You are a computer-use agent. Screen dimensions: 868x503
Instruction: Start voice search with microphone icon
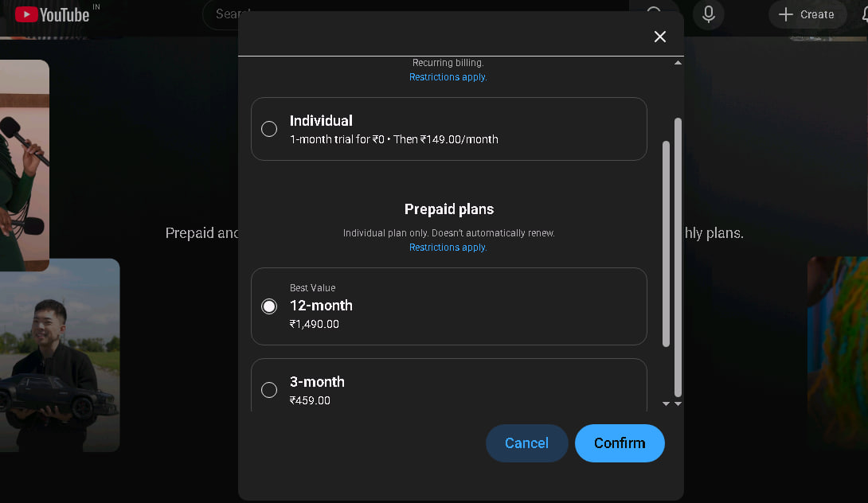point(708,14)
